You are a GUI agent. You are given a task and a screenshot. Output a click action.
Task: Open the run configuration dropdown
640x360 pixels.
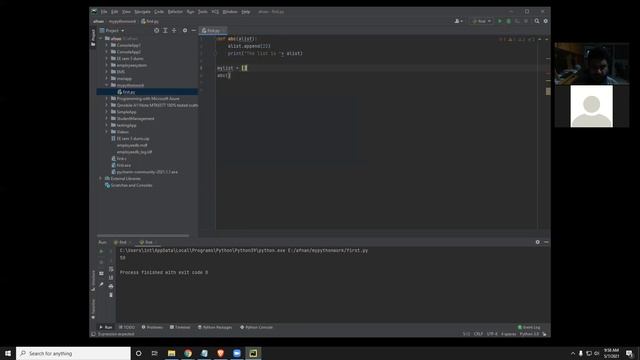482,21
